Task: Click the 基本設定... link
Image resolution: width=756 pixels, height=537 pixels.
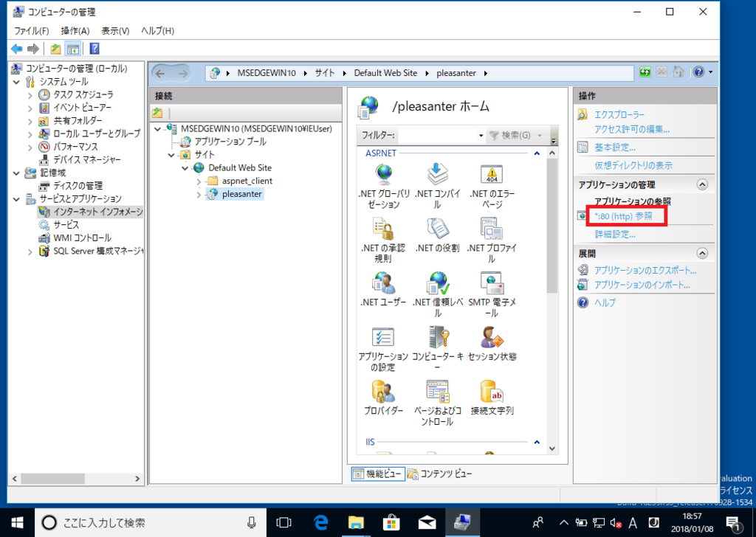Action: pyautogui.click(x=615, y=148)
